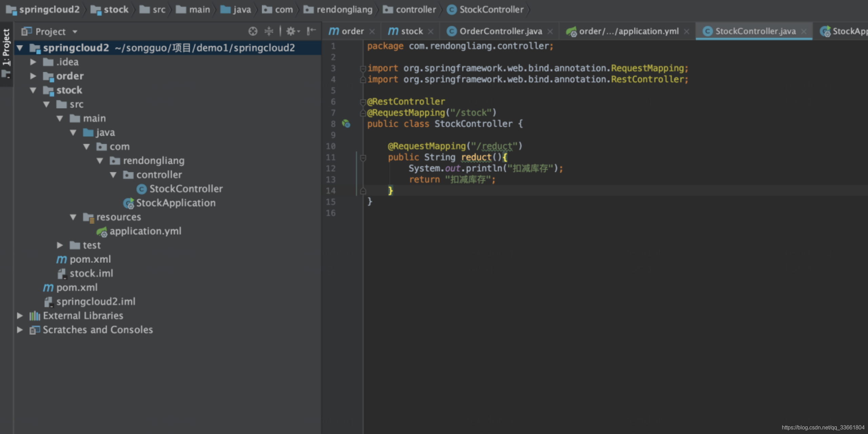This screenshot has height=434, width=868.
Task: Click the fold marker on line 6 annotation
Action: click(363, 102)
